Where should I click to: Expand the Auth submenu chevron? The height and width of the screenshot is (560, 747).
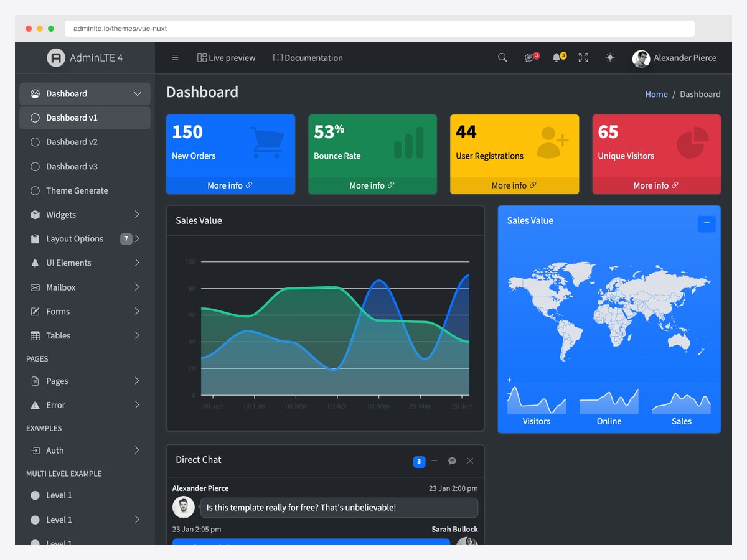point(137,450)
